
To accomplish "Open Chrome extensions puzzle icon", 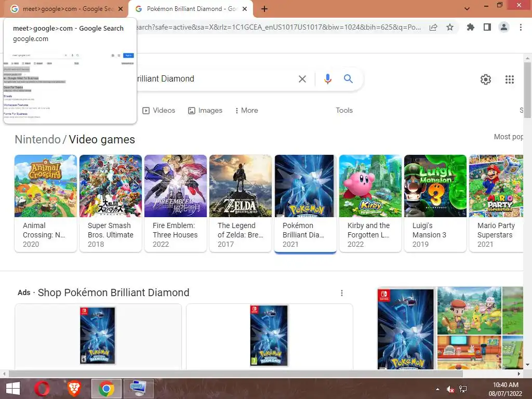I will pos(470,27).
